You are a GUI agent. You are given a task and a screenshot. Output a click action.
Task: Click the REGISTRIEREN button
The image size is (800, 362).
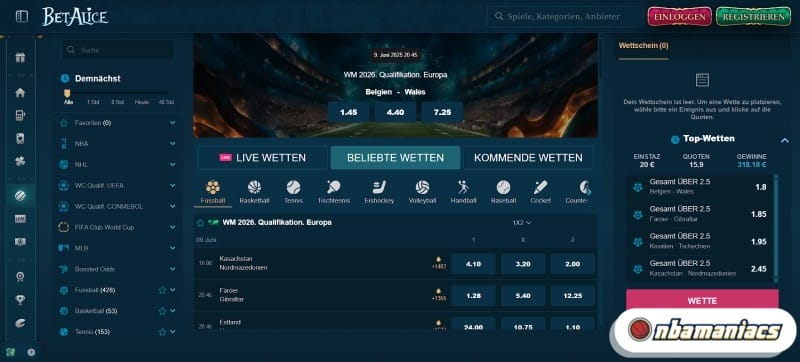click(x=754, y=16)
